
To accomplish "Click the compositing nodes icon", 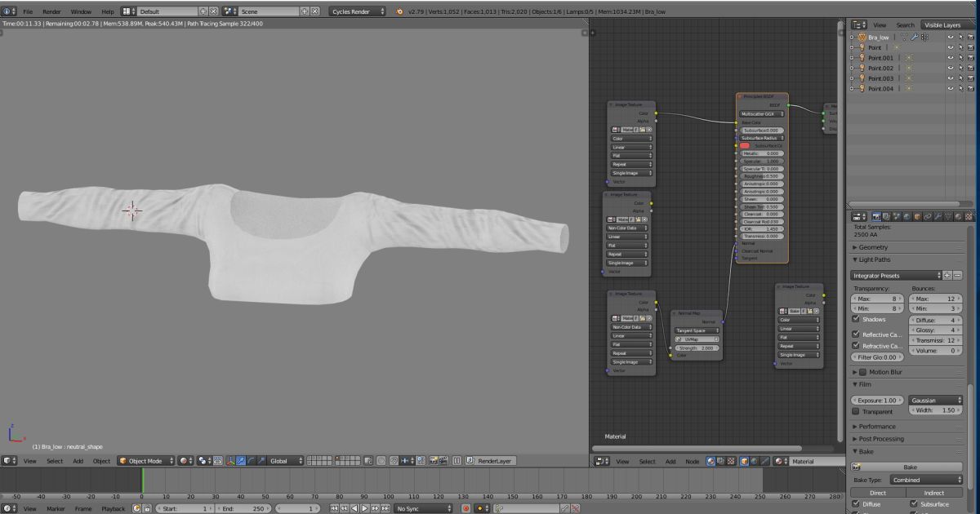I will pyautogui.click(x=721, y=461).
